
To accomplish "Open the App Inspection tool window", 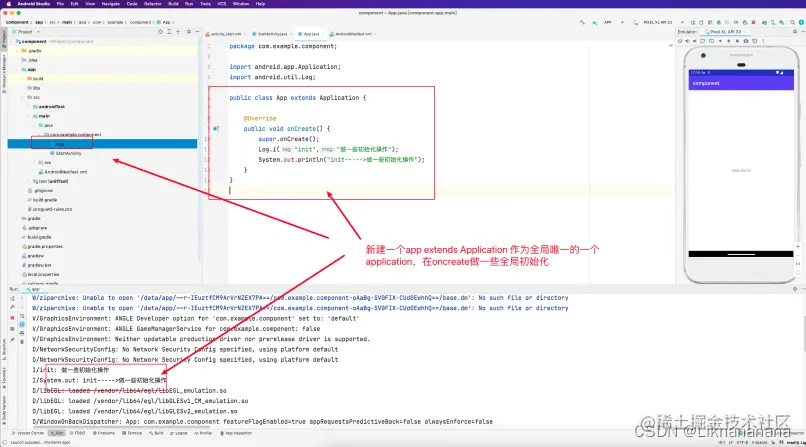I will pyautogui.click(x=236, y=433).
